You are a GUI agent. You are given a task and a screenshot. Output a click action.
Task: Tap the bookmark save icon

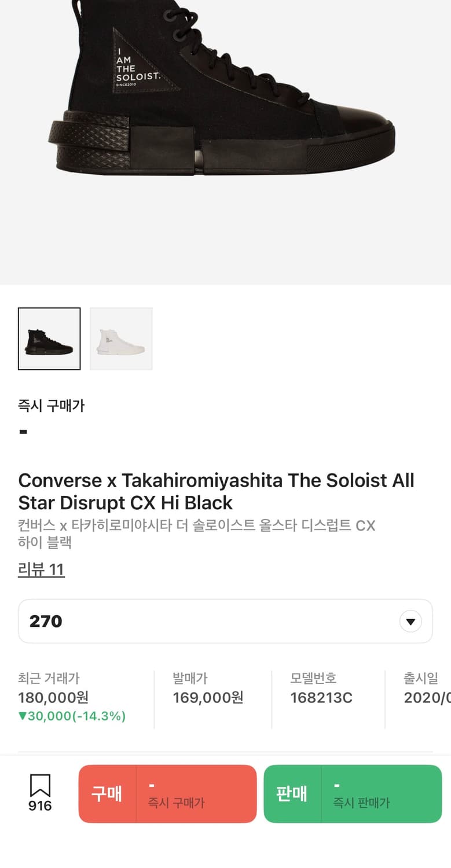(x=40, y=785)
